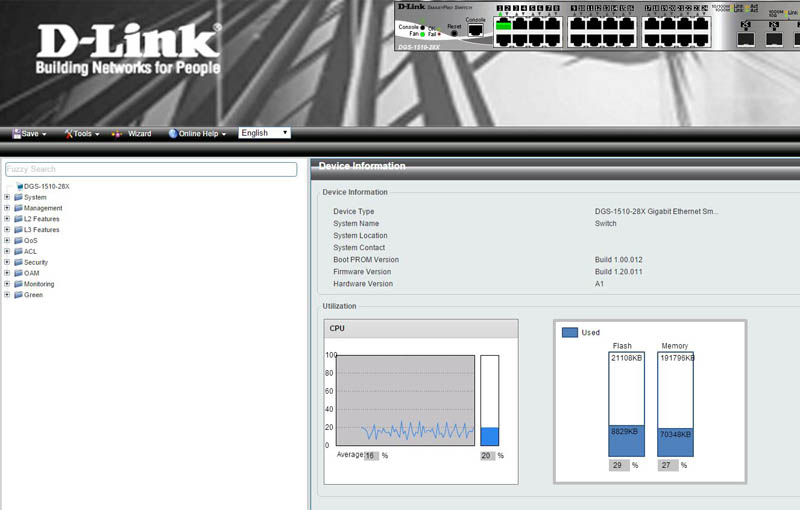This screenshot has height=510, width=800.
Task: Click the Device Information panel header
Action: pyautogui.click(x=555, y=167)
